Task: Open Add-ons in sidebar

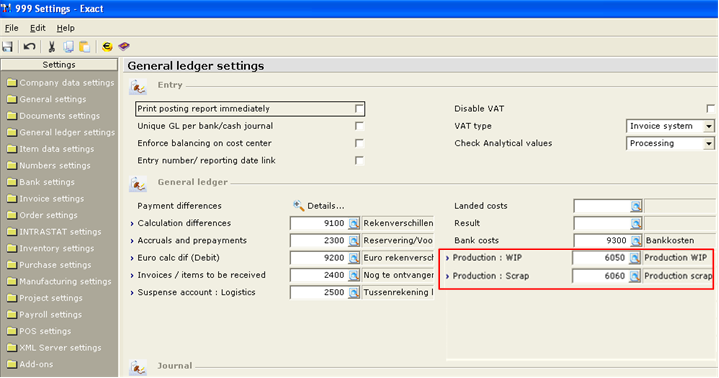Action: pos(30,364)
